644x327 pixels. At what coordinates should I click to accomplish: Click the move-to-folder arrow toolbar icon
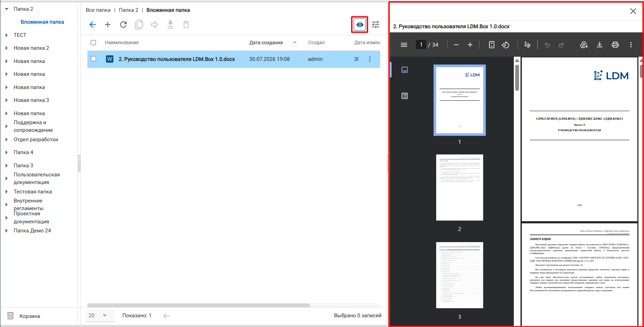point(155,25)
